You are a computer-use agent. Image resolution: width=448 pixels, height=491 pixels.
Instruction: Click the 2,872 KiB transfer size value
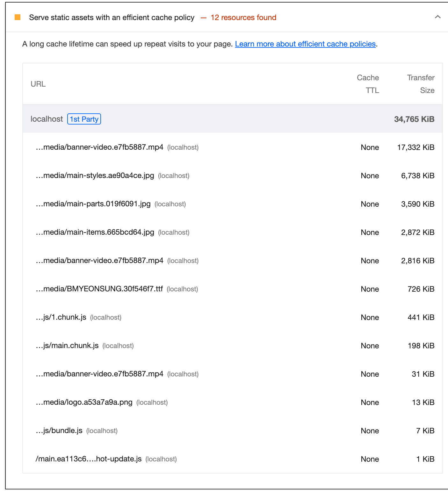(418, 232)
